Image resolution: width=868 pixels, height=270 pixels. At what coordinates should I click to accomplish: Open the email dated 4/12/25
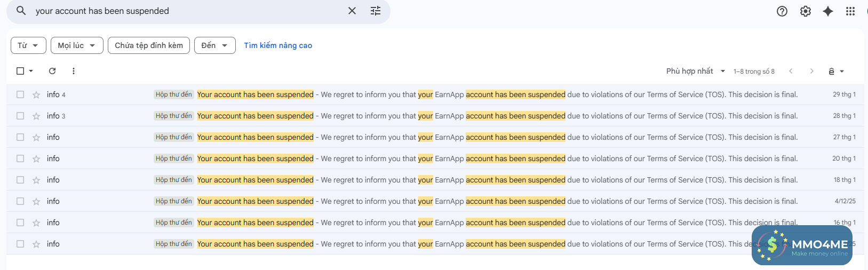pos(435,201)
